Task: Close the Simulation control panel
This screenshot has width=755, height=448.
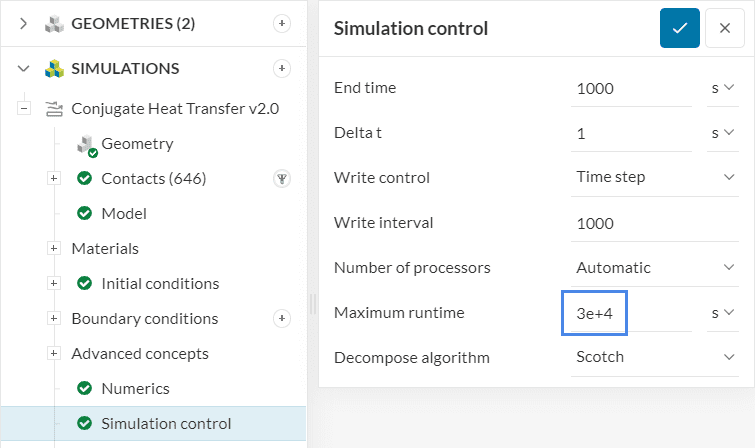Action: click(x=725, y=28)
